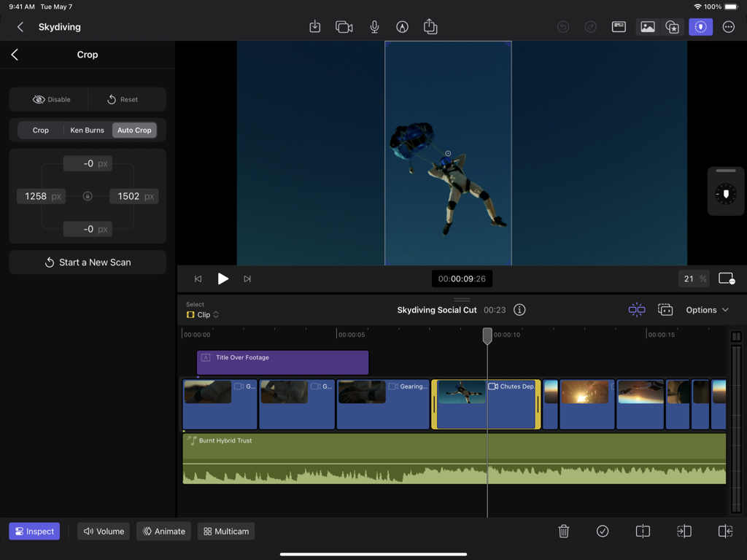Switch to the Crop tab
The image size is (747, 560).
(x=40, y=130)
